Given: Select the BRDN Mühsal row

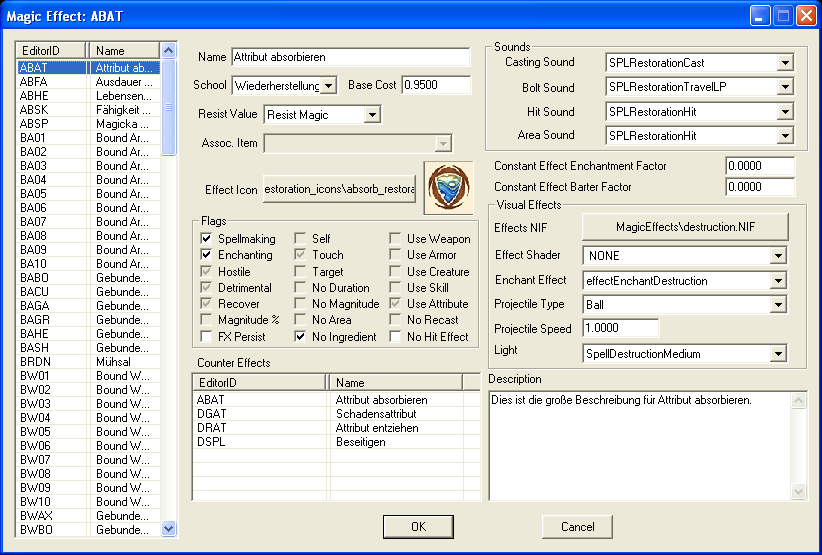Looking at the screenshot, I should point(88,362).
